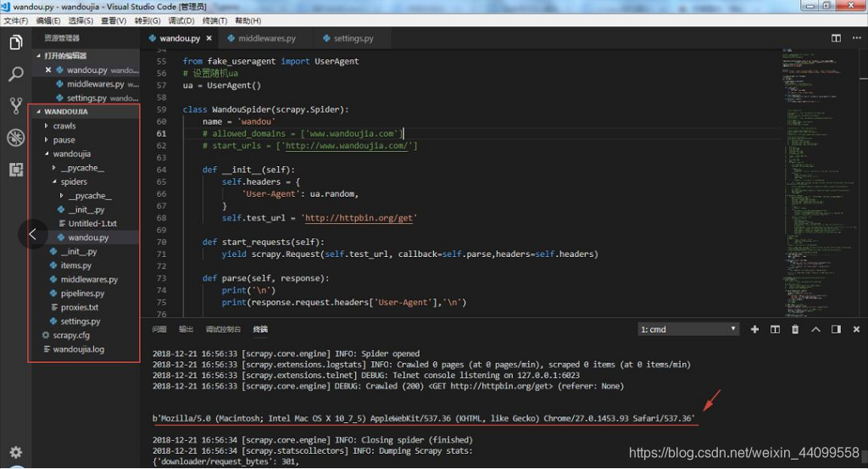Open the Search view in activity bar

coord(16,74)
